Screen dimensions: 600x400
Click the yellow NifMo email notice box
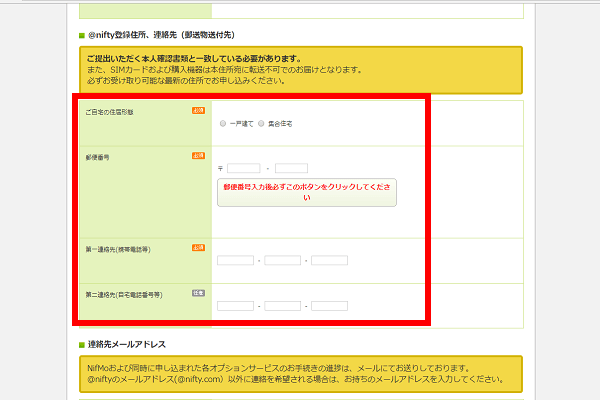click(301, 374)
